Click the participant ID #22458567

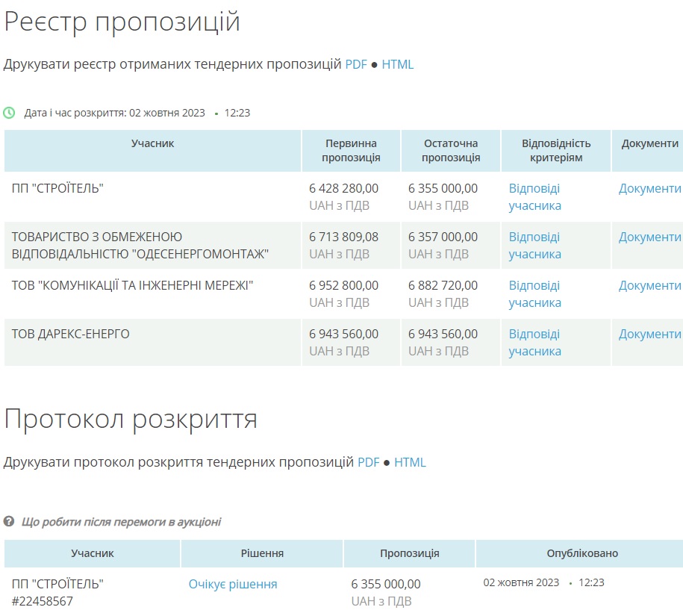[x=43, y=601]
